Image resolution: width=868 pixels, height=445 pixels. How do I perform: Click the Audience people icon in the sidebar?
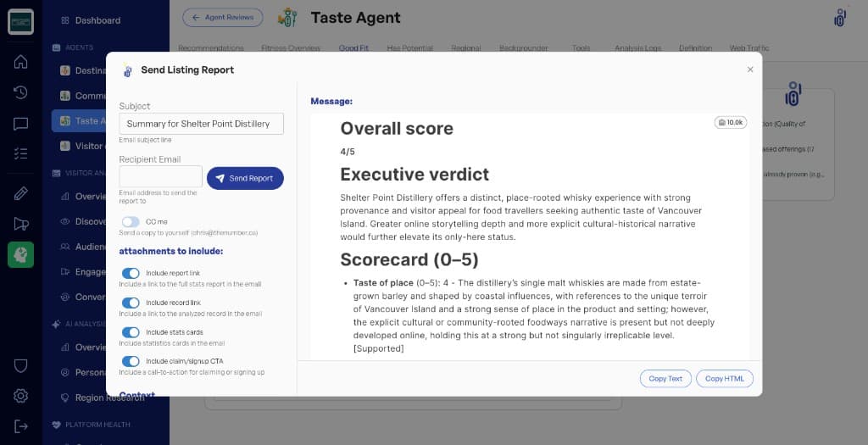coord(65,247)
